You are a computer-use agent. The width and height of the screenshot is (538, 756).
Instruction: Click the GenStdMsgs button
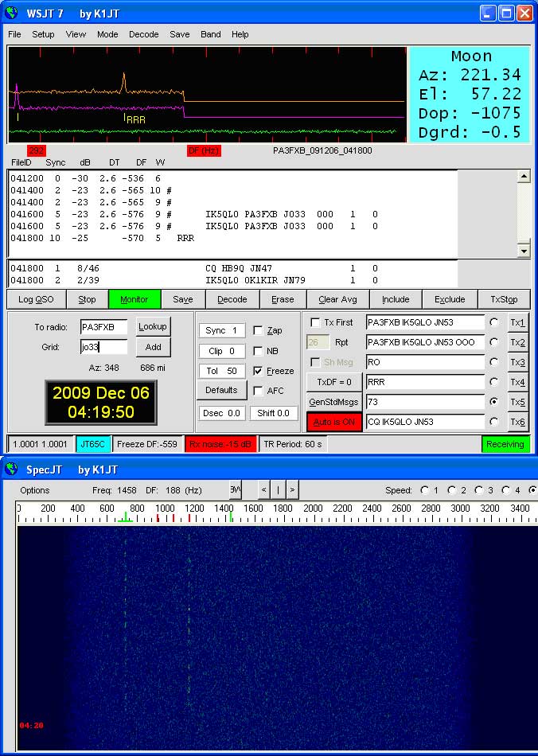(334, 402)
